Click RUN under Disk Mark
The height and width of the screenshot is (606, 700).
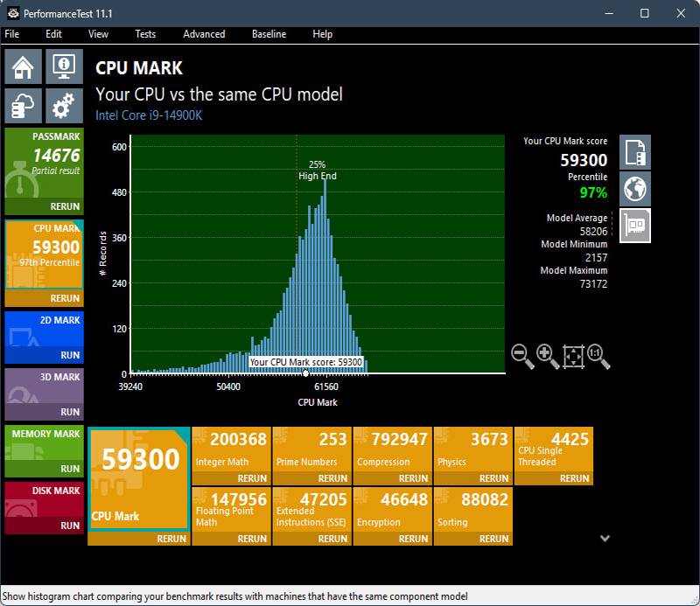tap(70, 526)
